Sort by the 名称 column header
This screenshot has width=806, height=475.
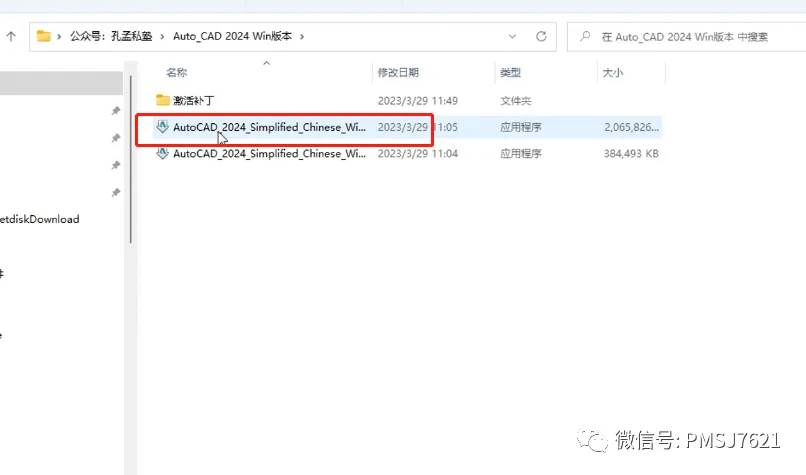coord(177,72)
